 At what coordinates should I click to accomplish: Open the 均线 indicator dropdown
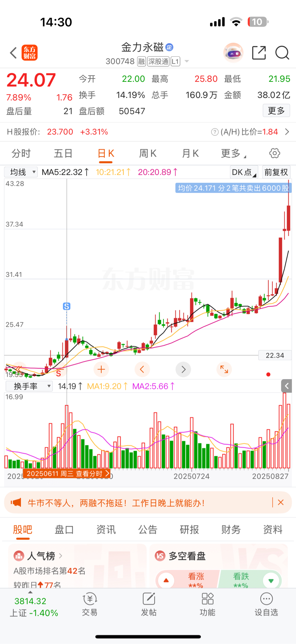tap(21, 172)
